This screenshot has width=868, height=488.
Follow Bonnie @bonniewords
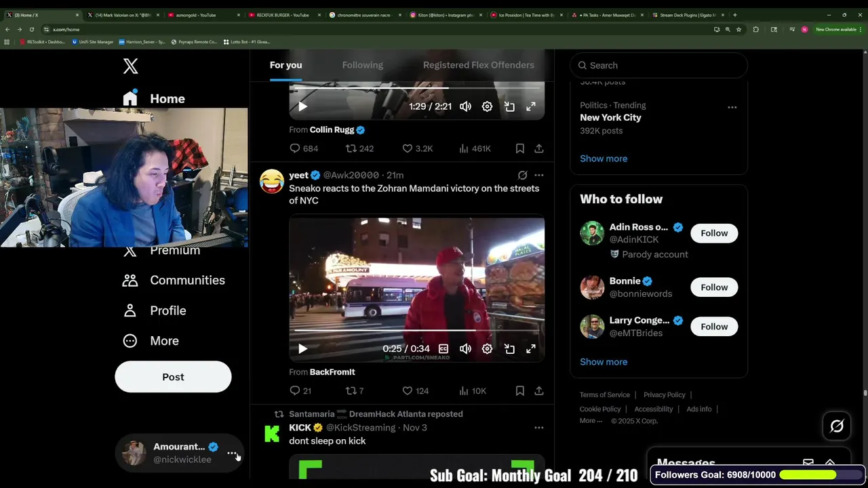point(714,287)
